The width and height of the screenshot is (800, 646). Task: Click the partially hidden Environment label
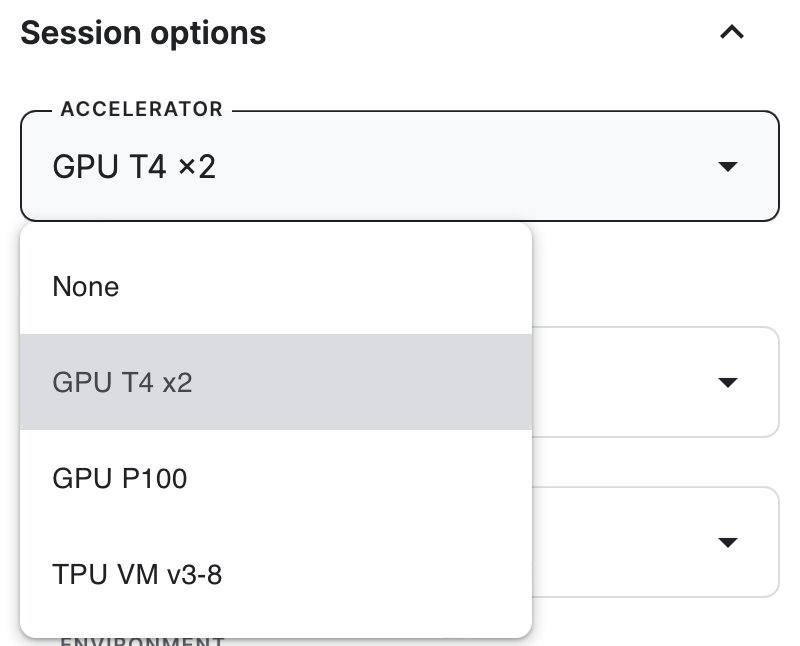[141, 640]
